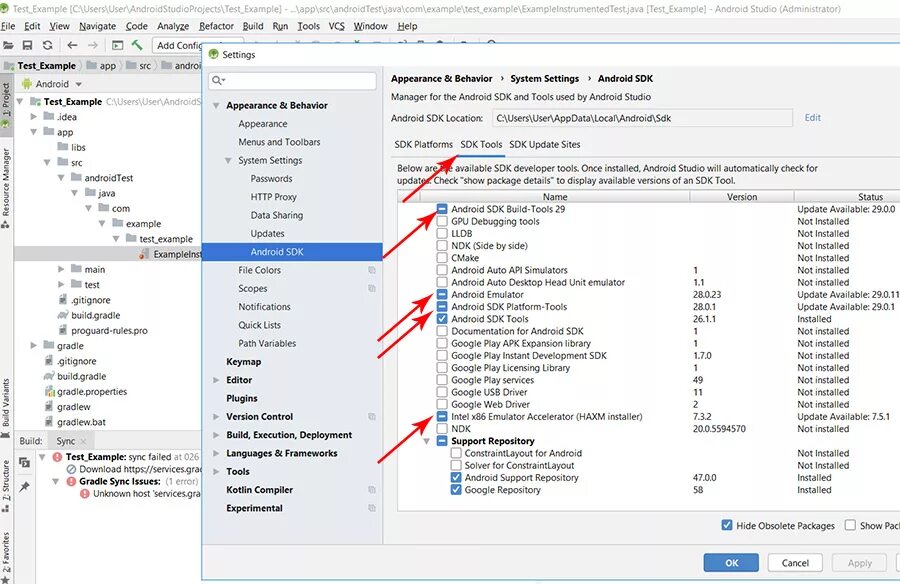
Task: Click the Synchronize refresh toolbar icon
Action: (48, 45)
